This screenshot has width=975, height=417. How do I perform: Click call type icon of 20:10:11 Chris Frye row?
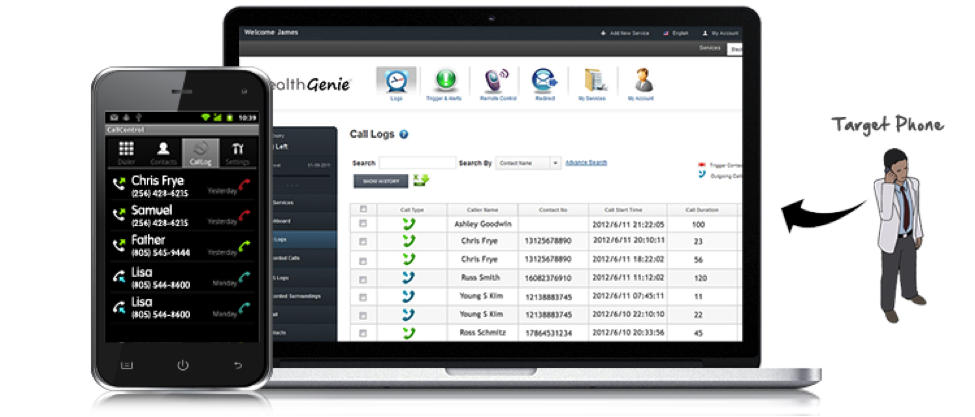coord(409,241)
